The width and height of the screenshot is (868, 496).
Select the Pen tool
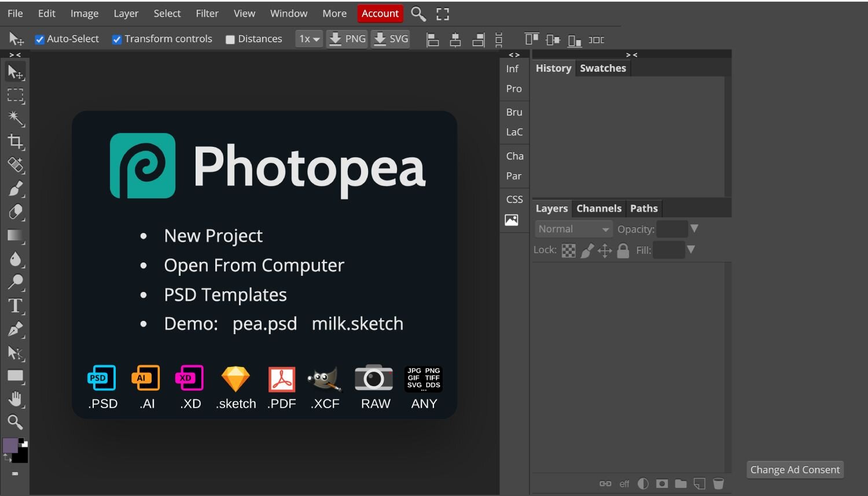(x=15, y=329)
